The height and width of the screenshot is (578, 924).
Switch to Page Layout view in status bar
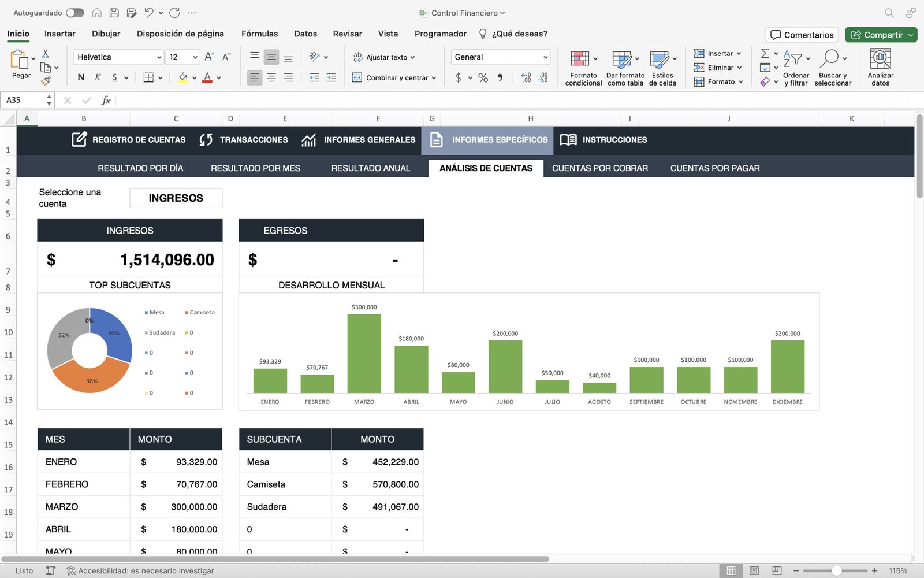pos(754,570)
